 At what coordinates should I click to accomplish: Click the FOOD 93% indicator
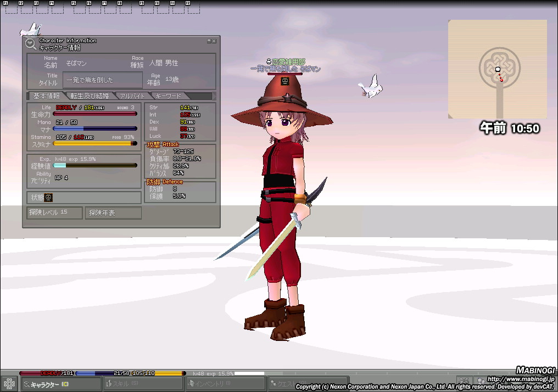tap(123, 137)
